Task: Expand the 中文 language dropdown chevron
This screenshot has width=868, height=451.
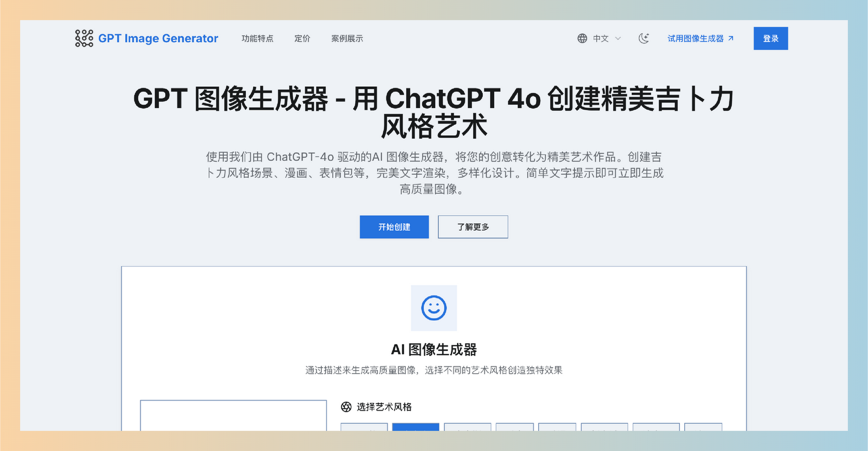Action: coord(618,39)
